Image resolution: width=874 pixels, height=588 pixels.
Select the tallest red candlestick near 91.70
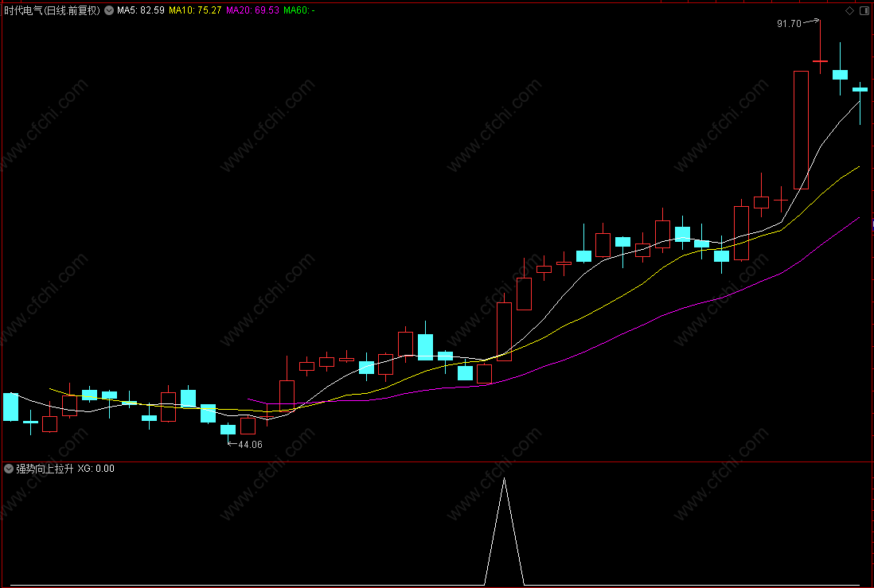pos(801,130)
